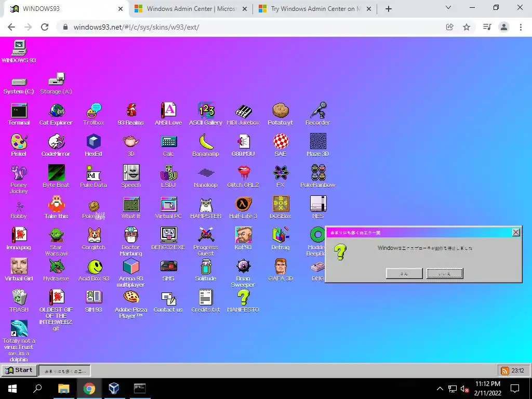The width and height of the screenshot is (532, 399).
Task: Open host Windows notification center
Action: pyautogui.click(x=515, y=389)
